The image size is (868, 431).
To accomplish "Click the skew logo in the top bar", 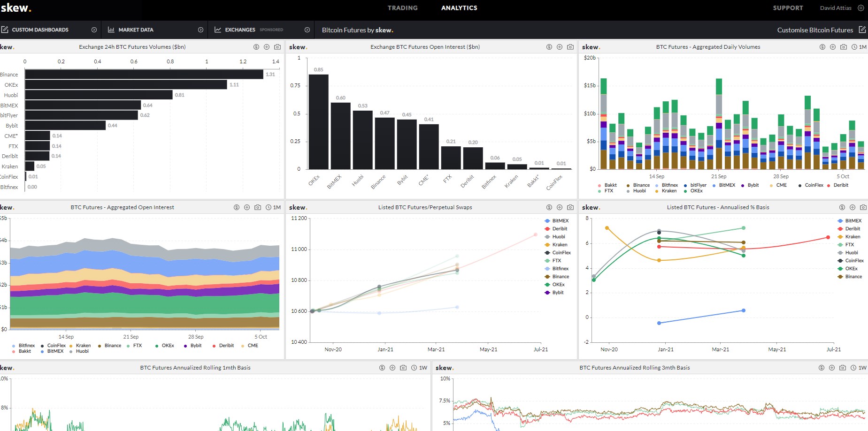I will click(x=16, y=8).
